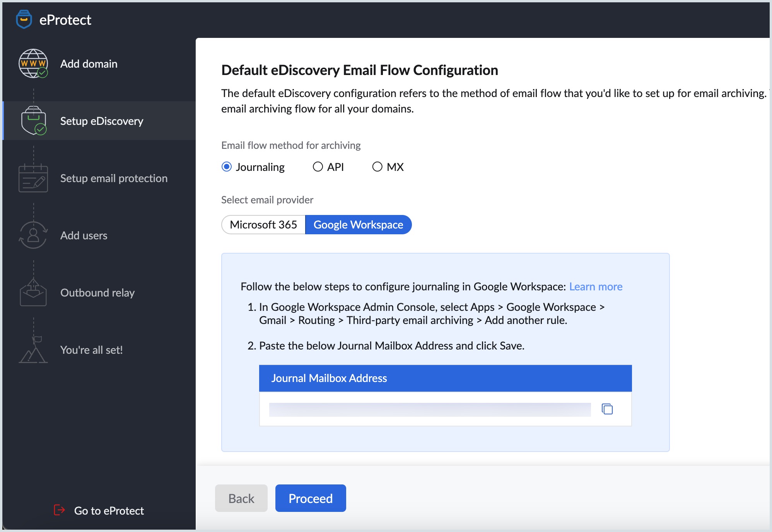Select the Google Workspace provider tab
772x532 pixels.
(358, 225)
